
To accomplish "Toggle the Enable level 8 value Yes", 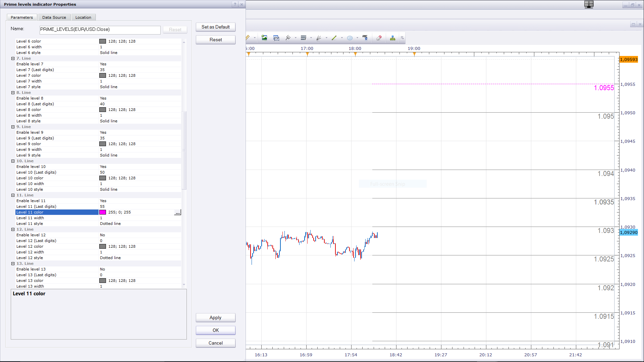I will pos(103,98).
